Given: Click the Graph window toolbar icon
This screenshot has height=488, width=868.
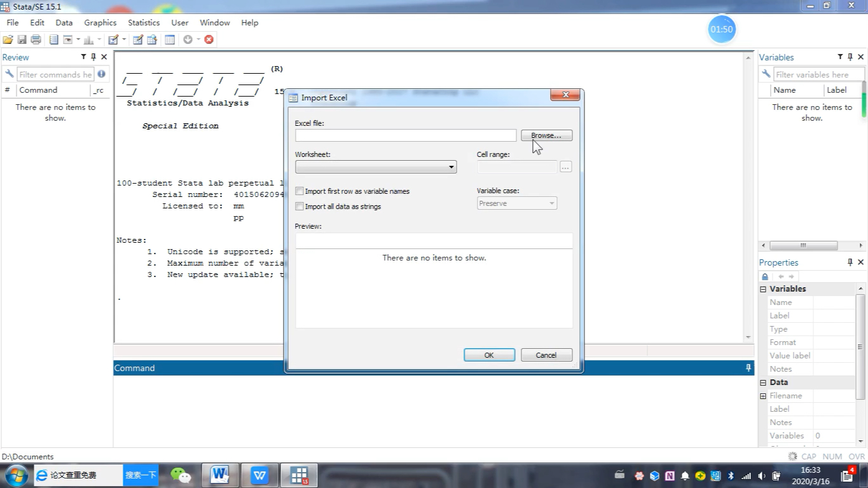Looking at the screenshot, I should (x=88, y=39).
